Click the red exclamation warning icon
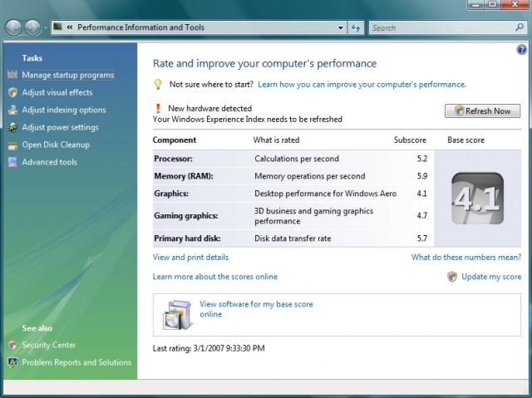 pyautogui.click(x=158, y=108)
